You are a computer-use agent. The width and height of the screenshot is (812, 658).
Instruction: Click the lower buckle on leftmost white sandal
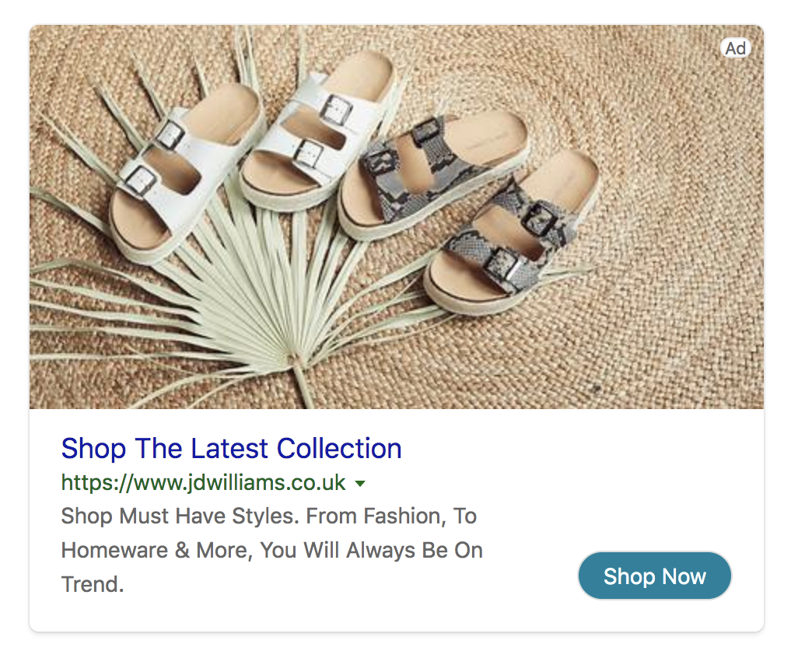[140, 181]
